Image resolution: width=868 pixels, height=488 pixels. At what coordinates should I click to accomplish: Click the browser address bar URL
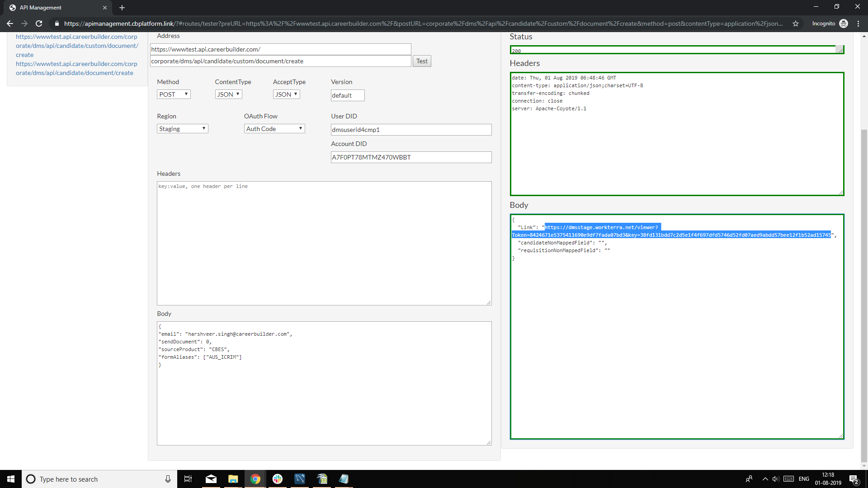(423, 23)
